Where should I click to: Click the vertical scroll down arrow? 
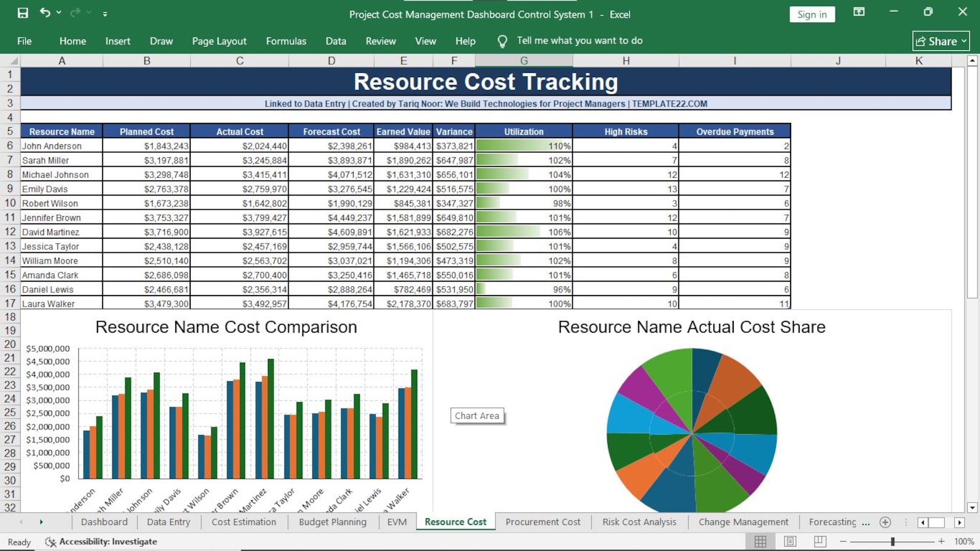point(972,507)
